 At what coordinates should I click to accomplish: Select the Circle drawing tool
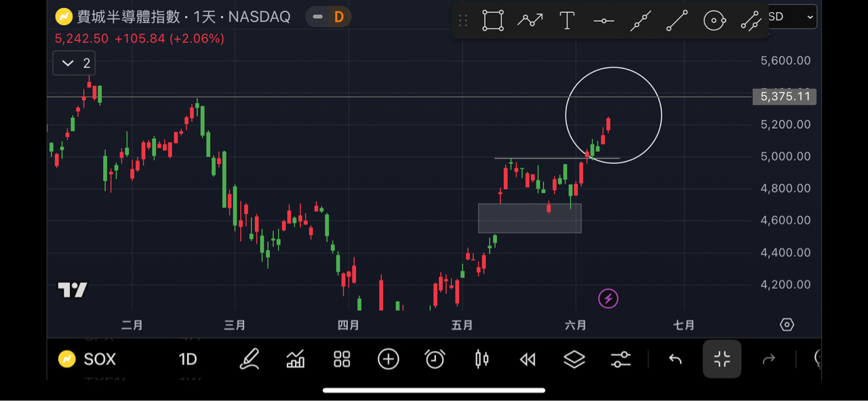(714, 21)
